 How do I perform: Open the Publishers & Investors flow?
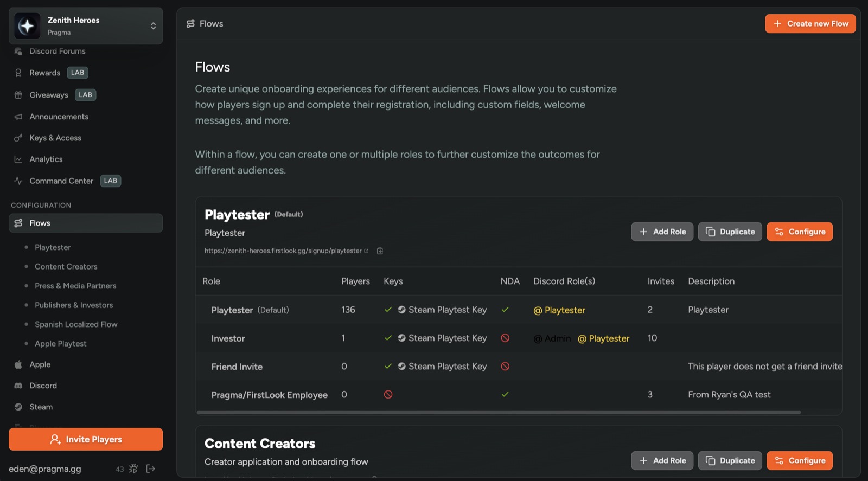coord(74,305)
